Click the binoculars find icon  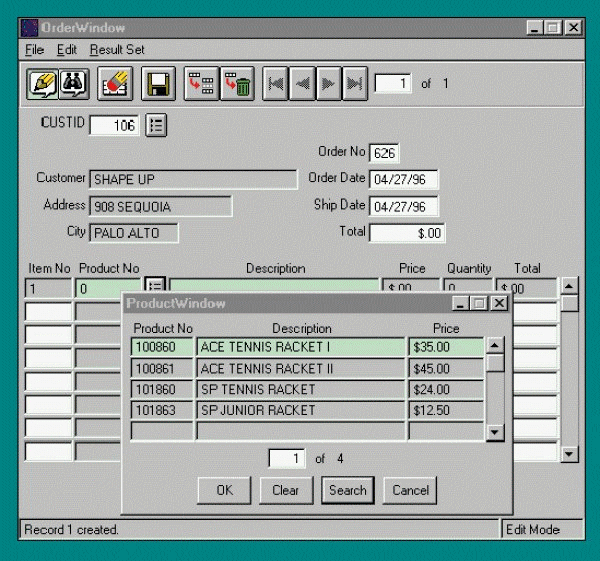(x=74, y=84)
